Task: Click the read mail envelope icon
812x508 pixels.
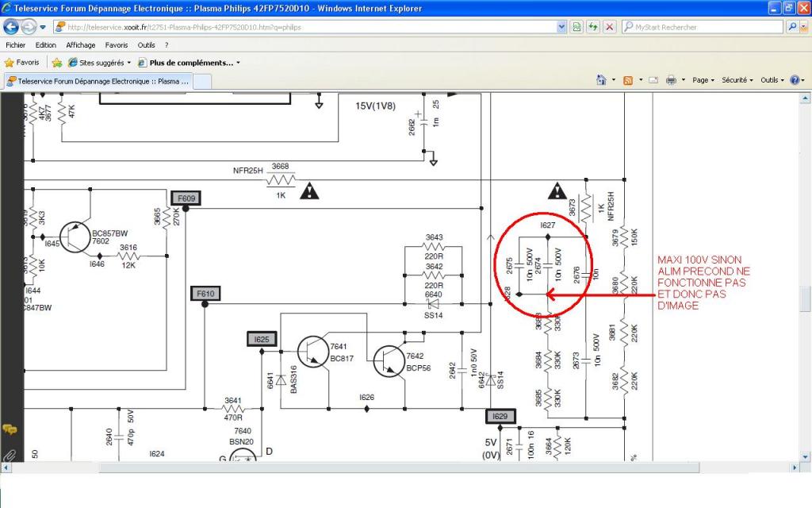Action: (653, 80)
